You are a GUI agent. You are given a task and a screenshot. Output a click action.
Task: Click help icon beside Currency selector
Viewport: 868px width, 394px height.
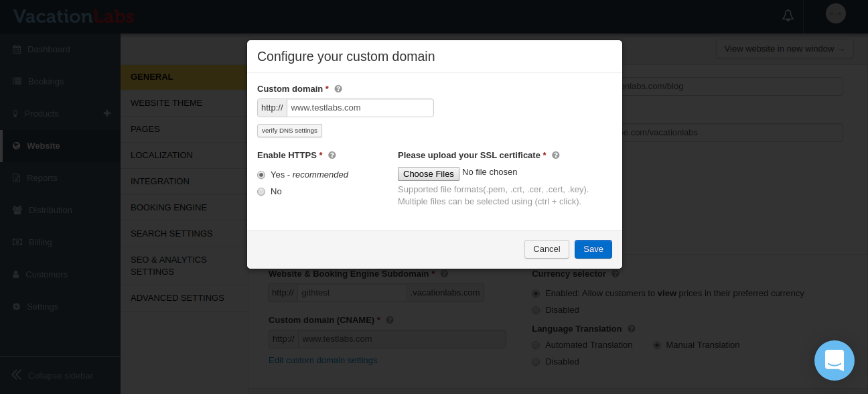616,274
